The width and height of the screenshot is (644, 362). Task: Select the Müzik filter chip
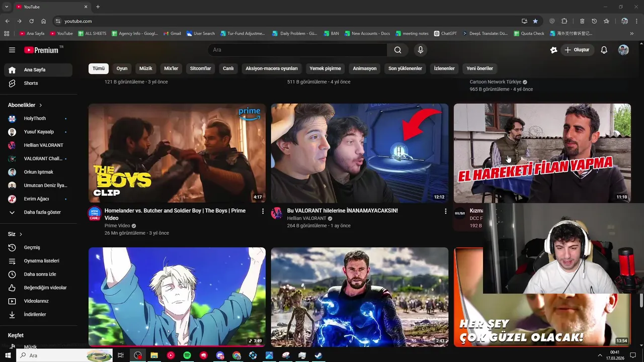click(x=146, y=68)
